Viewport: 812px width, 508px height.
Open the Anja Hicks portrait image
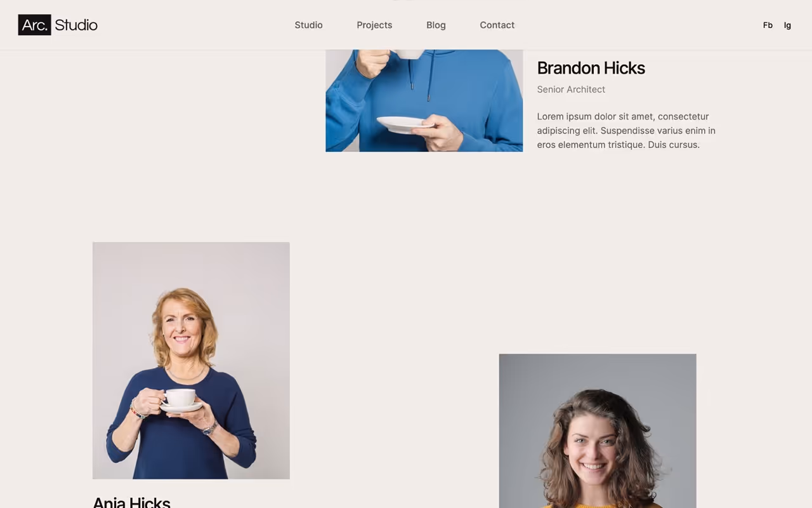click(x=191, y=360)
